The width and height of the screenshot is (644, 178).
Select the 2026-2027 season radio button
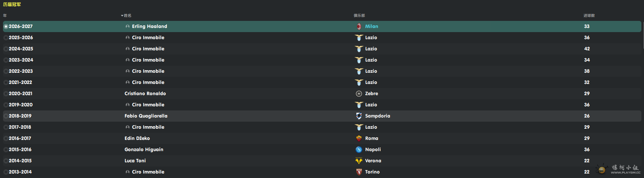[6, 26]
